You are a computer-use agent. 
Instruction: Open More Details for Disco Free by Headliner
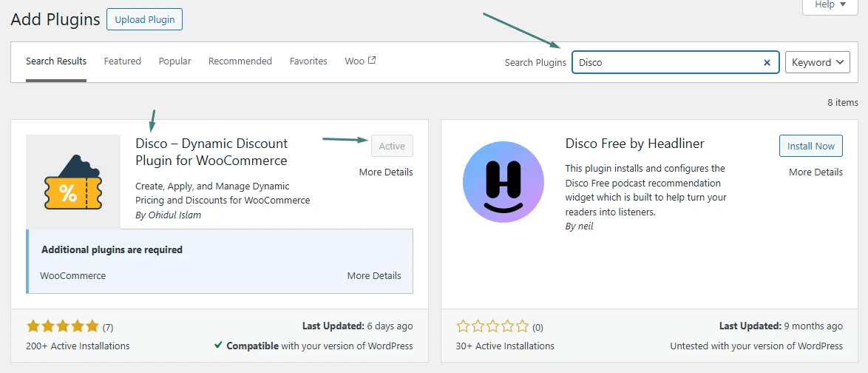coord(816,172)
